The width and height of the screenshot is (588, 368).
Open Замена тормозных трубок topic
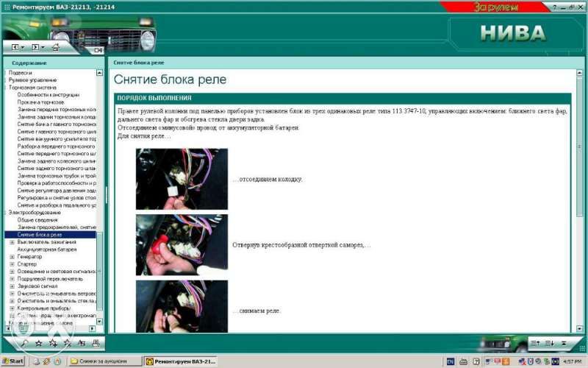[x=57, y=176]
